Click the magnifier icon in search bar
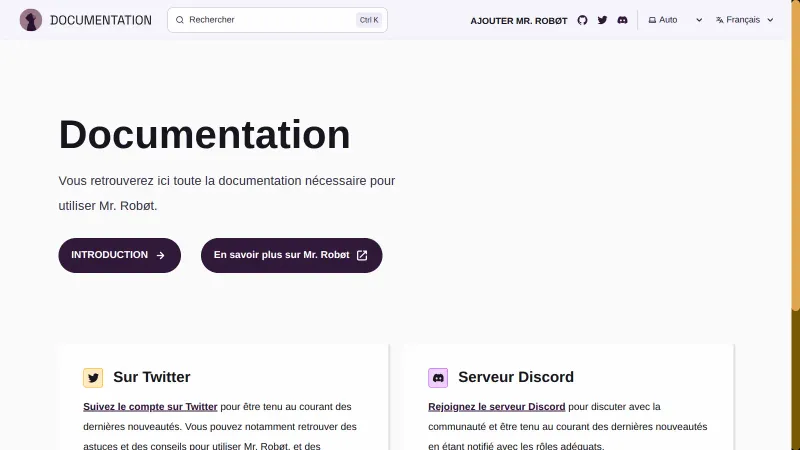 180,20
